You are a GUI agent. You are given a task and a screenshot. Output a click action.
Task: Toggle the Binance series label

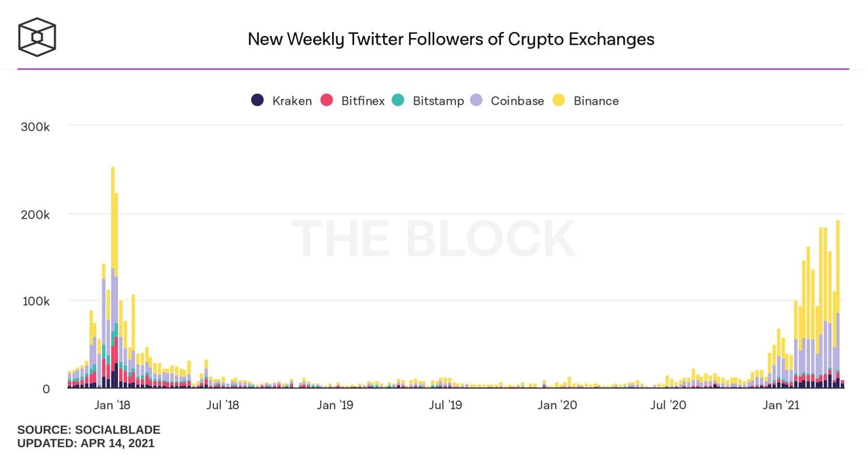pyautogui.click(x=596, y=101)
